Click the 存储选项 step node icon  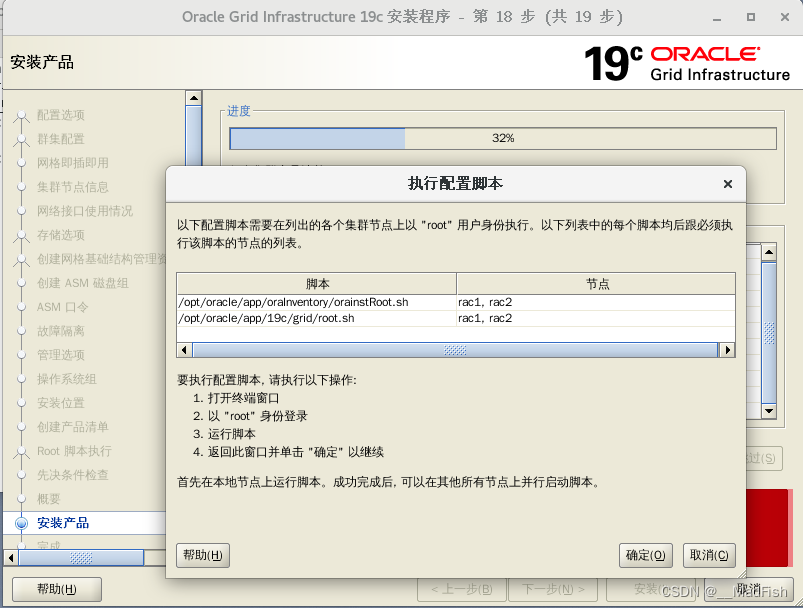click(x=22, y=235)
